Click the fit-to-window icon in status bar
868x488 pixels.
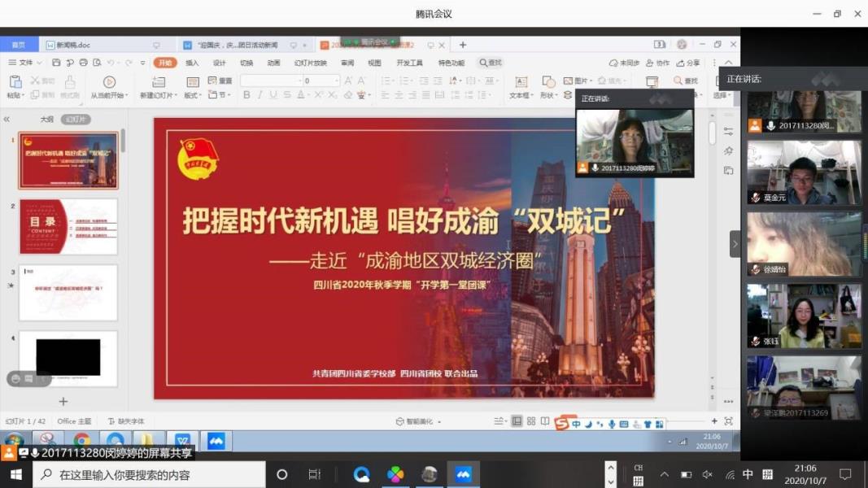point(729,421)
